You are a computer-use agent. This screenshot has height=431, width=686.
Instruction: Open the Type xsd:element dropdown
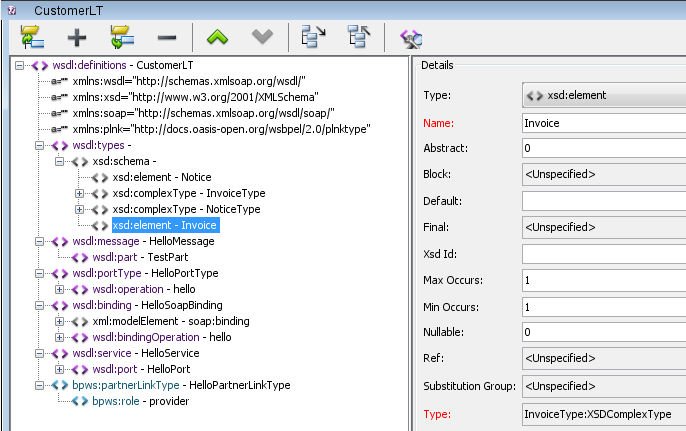604,95
